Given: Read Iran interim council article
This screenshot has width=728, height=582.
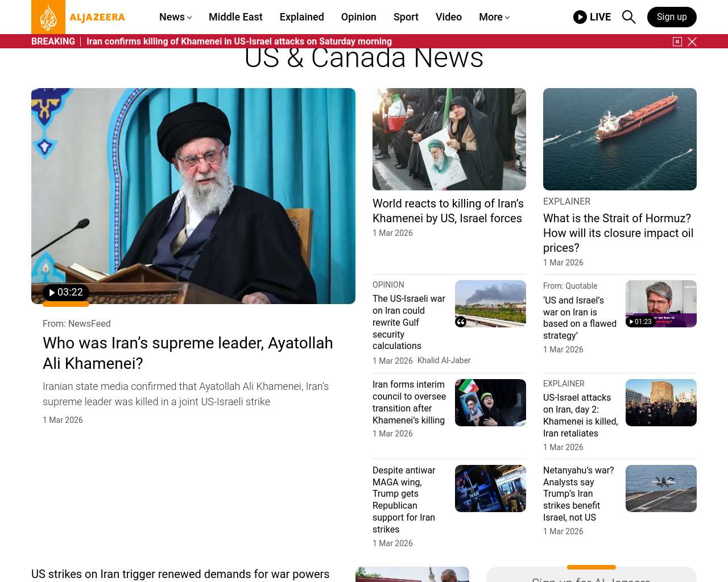Looking at the screenshot, I should pyautogui.click(x=409, y=402).
